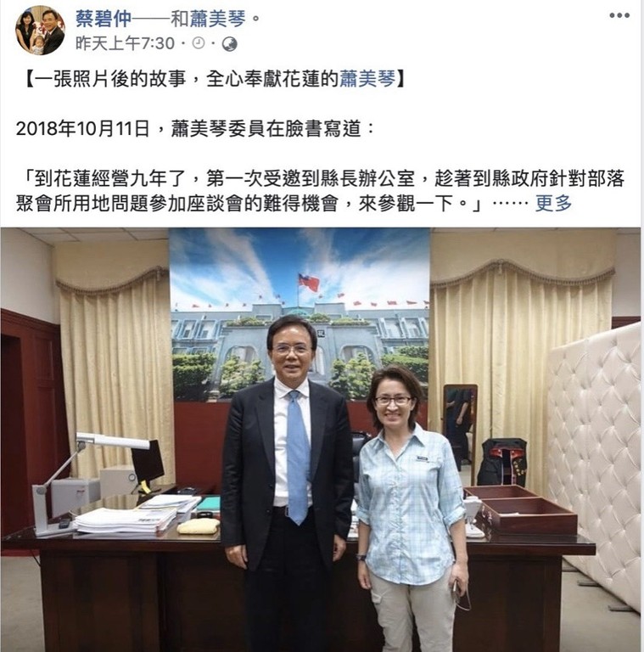The width and height of the screenshot is (644, 652).
Task: Click the small clock icon beside timestamp
Action: (199, 42)
